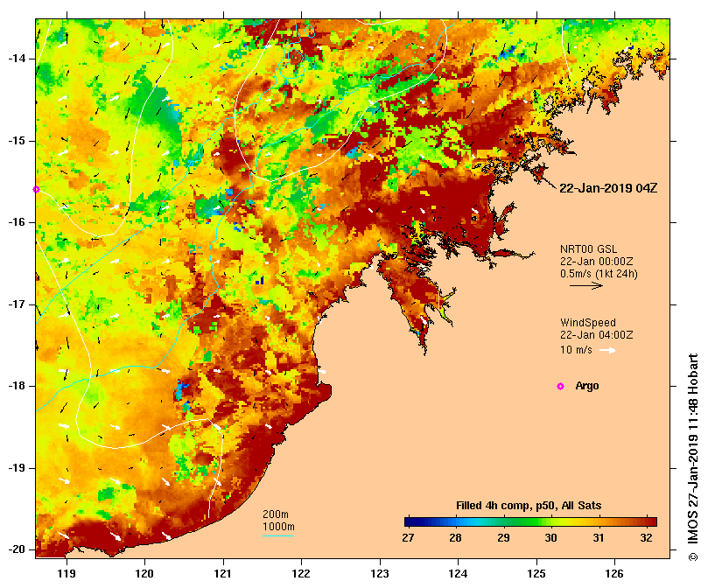Click longitude label '120'
Screen dimensions: 708x588
[x=145, y=573]
